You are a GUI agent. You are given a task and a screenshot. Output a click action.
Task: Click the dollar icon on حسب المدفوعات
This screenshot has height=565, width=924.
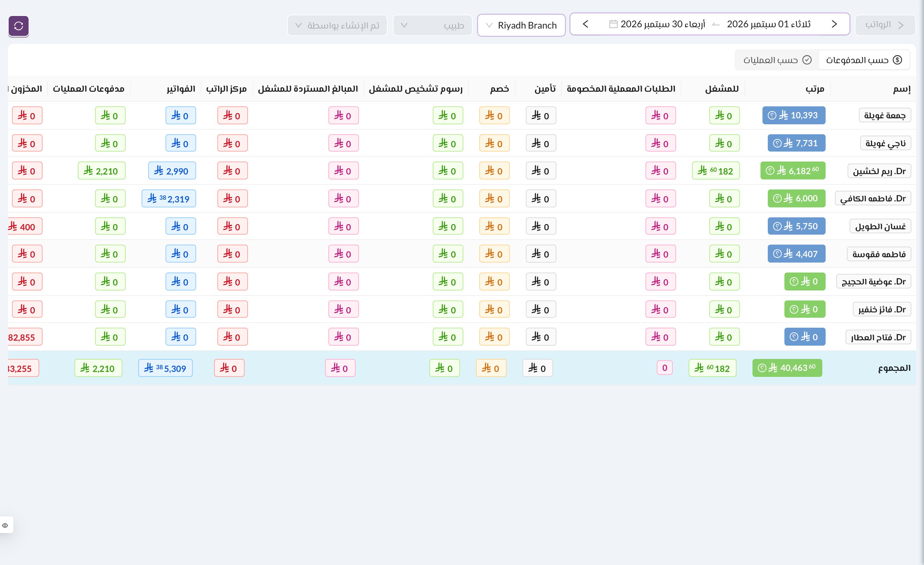point(897,60)
